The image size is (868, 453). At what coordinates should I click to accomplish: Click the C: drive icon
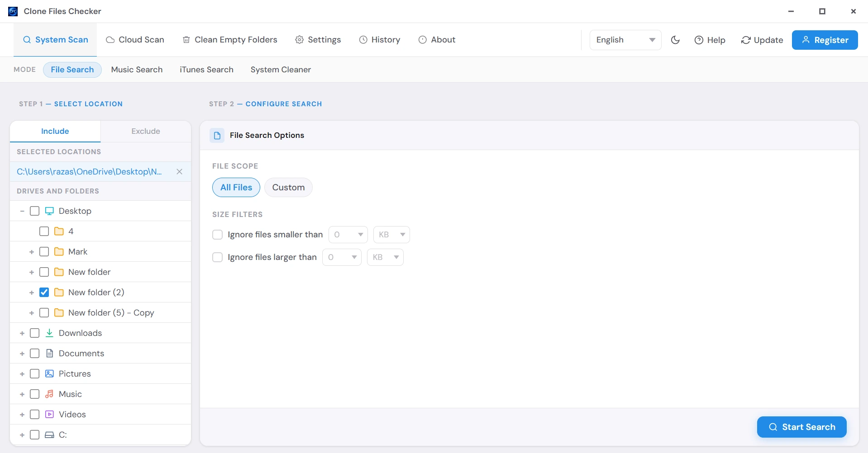[49, 434]
